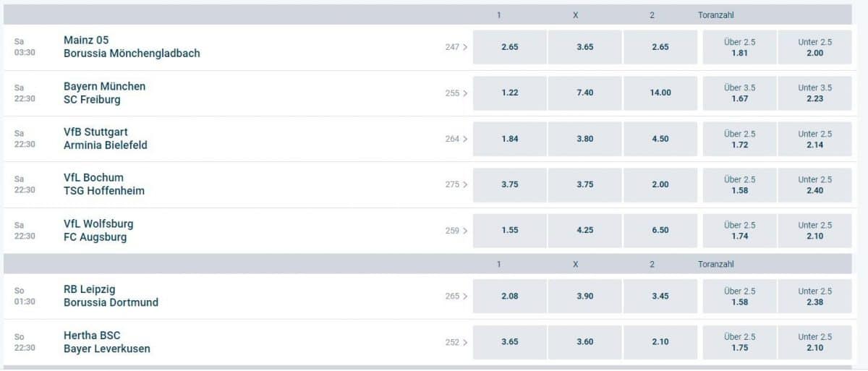Select Über 3.5 goals at 1.67
Viewport: 868px width, 371px height.
(739, 93)
